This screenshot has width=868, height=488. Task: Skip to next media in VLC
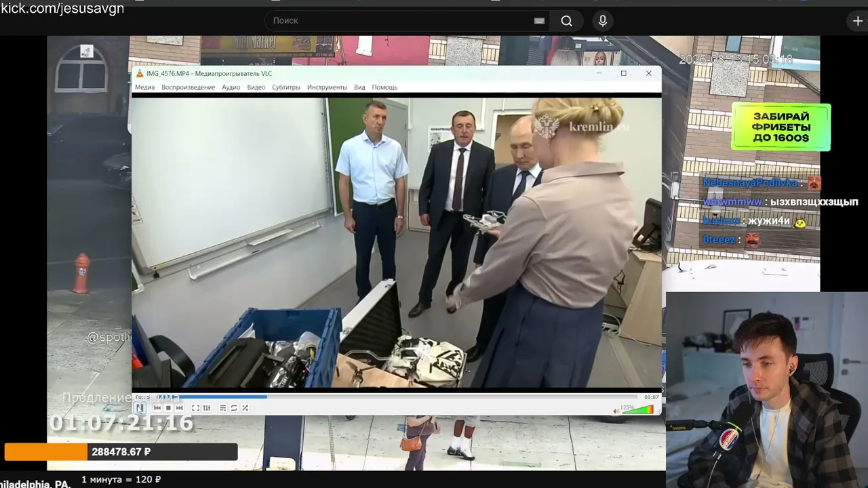[179, 408]
